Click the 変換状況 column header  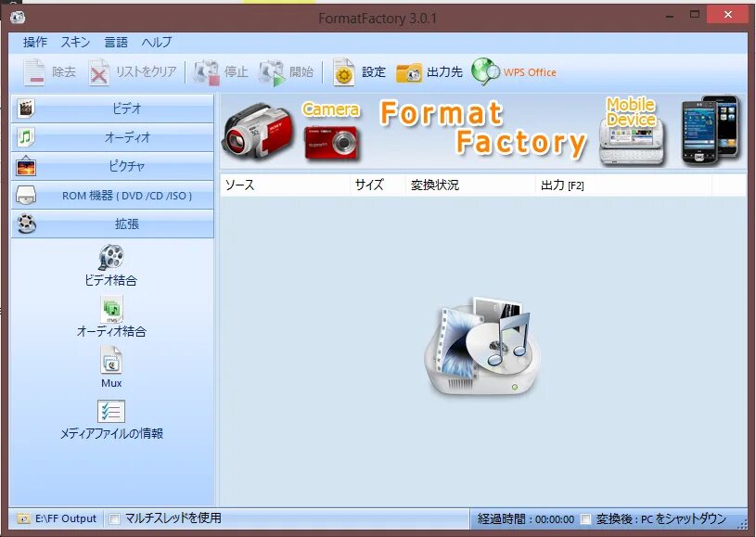click(470, 185)
